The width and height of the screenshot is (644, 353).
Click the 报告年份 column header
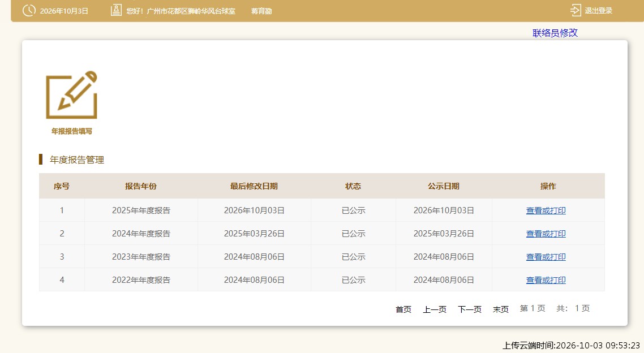(x=141, y=186)
